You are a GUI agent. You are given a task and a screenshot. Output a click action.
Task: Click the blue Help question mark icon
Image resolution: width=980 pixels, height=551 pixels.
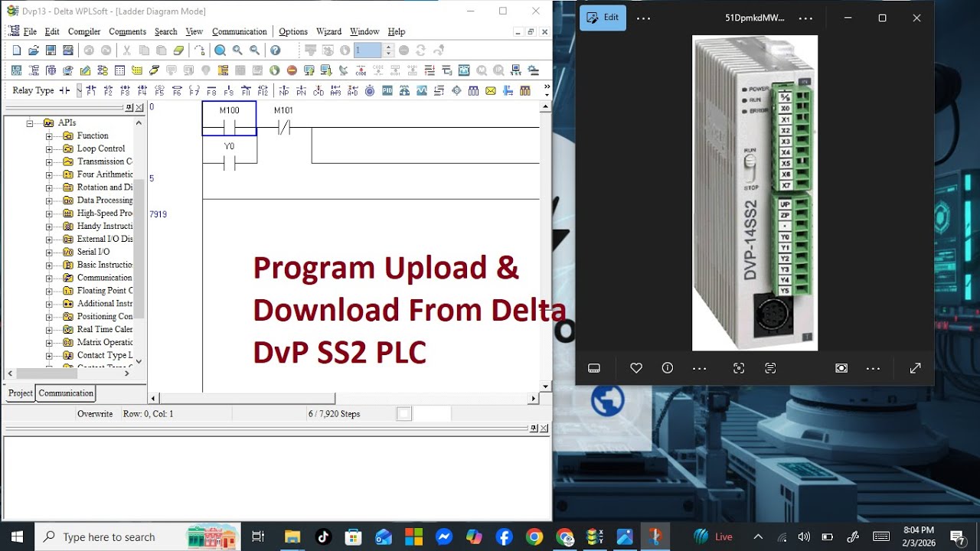pos(275,51)
